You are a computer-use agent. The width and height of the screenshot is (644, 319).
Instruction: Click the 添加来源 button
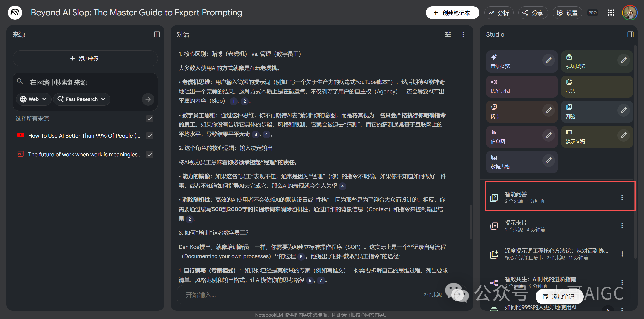point(85,58)
